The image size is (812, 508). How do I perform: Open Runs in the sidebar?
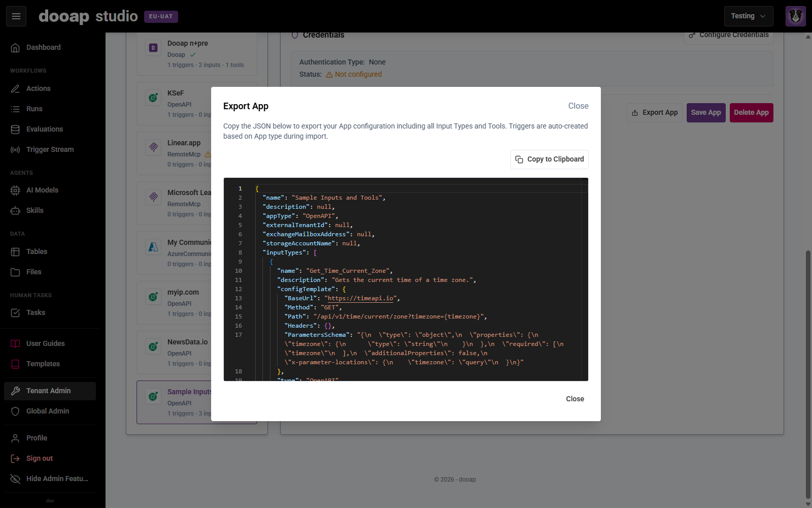(x=50, y=109)
